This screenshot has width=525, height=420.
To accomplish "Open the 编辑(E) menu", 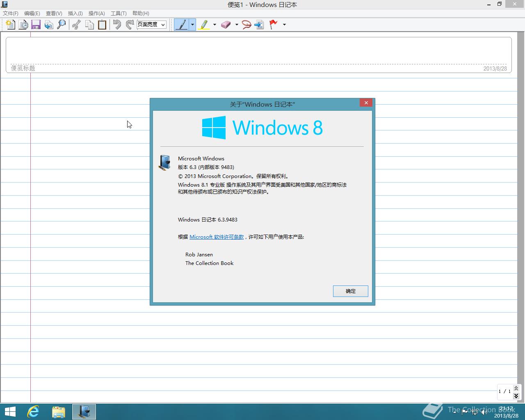I will click(x=32, y=14).
